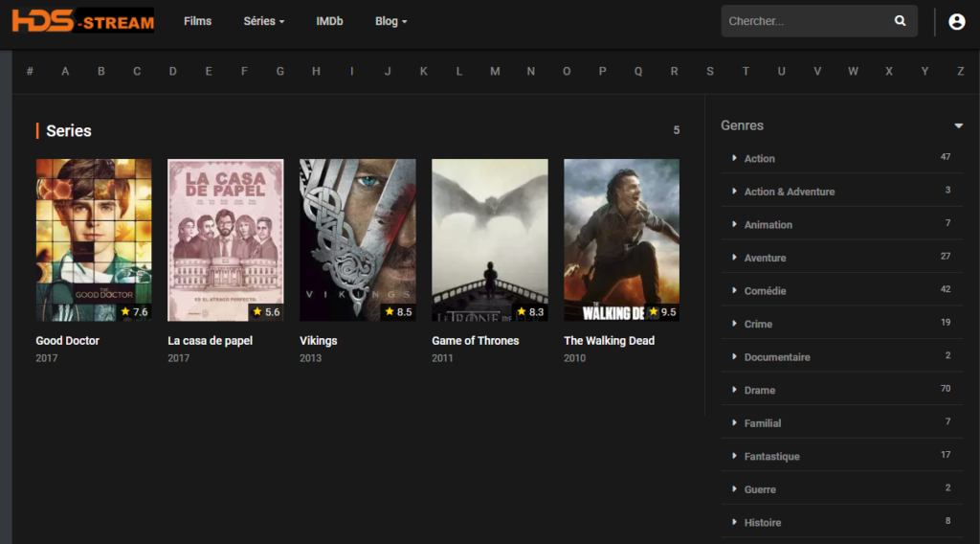Expand the Action genre arrow

(x=734, y=158)
